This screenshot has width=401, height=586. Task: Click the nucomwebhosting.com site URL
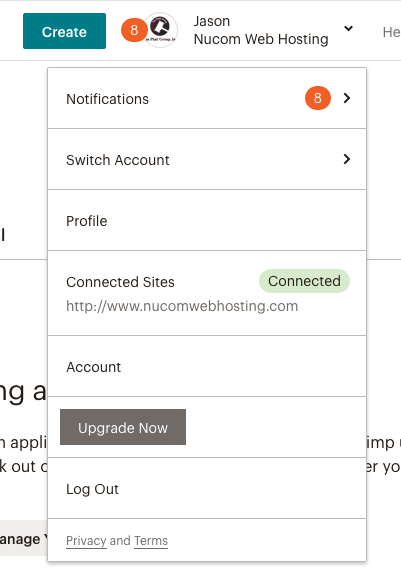(182, 306)
